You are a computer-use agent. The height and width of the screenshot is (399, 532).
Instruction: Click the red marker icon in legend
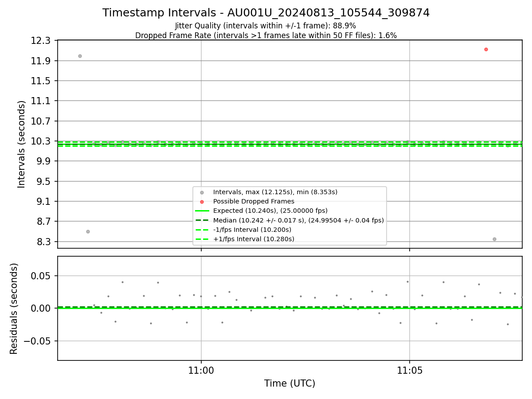(202, 202)
